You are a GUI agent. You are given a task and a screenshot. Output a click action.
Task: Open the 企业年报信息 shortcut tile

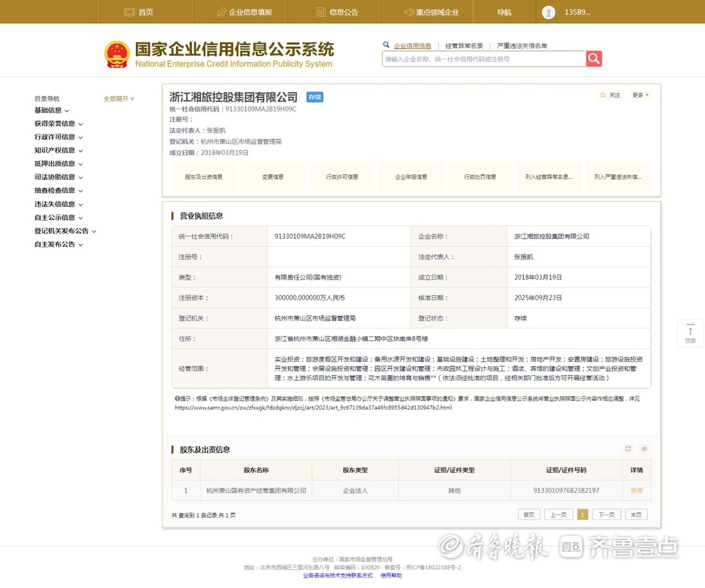pyautogui.click(x=411, y=177)
